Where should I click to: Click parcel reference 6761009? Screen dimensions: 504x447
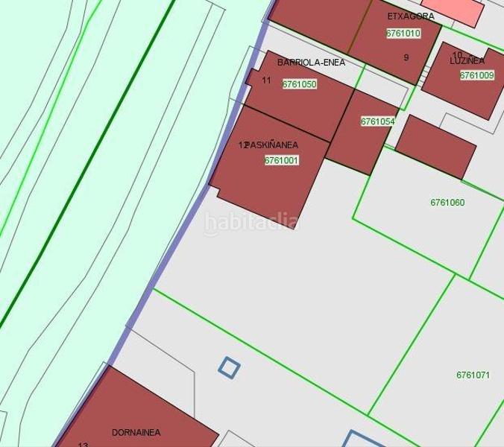476,75
